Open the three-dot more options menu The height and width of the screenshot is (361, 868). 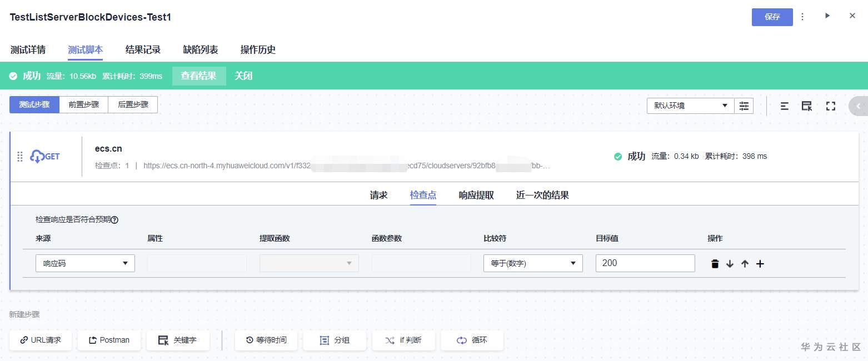pos(802,17)
